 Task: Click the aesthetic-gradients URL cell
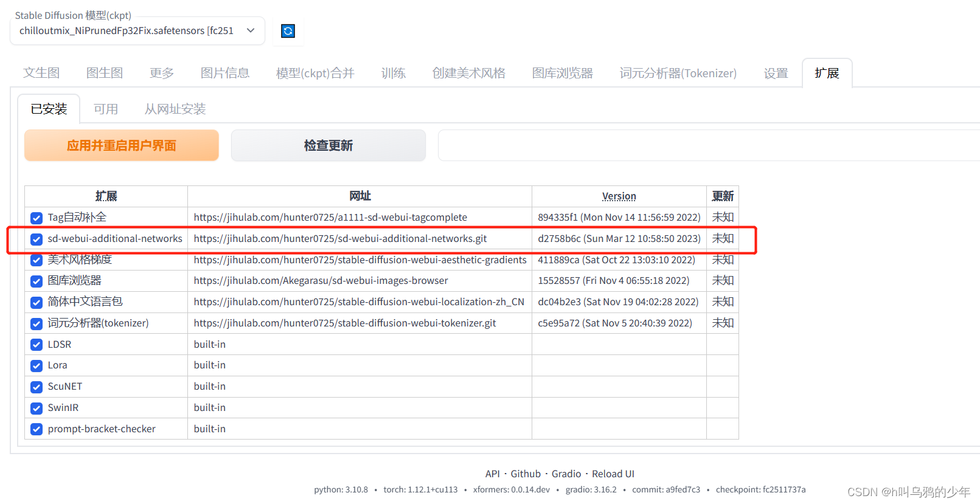pos(360,260)
